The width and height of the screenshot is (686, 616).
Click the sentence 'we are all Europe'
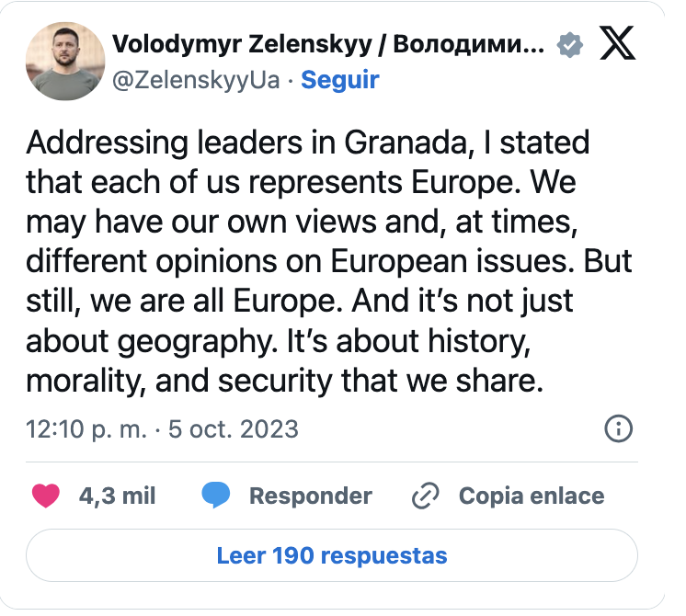(216, 301)
